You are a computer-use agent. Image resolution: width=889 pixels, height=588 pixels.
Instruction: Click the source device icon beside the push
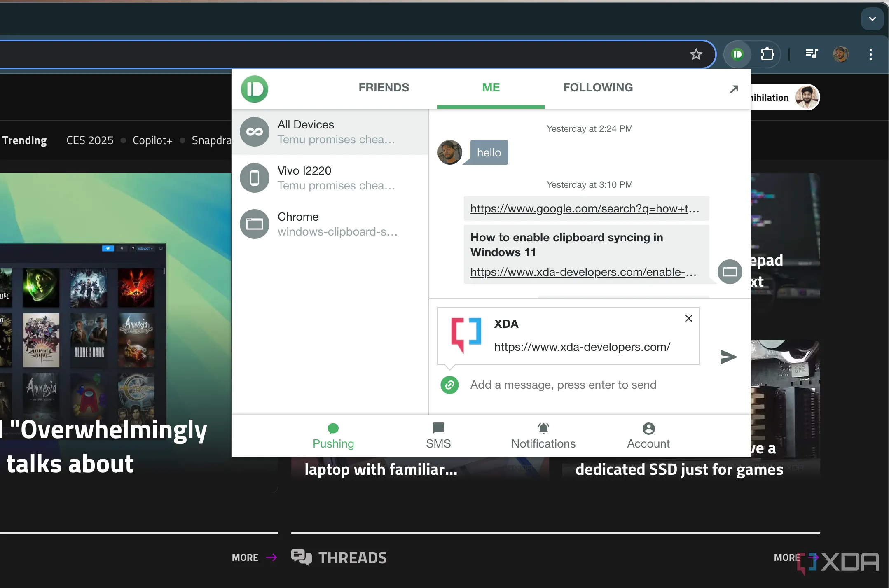tap(730, 272)
